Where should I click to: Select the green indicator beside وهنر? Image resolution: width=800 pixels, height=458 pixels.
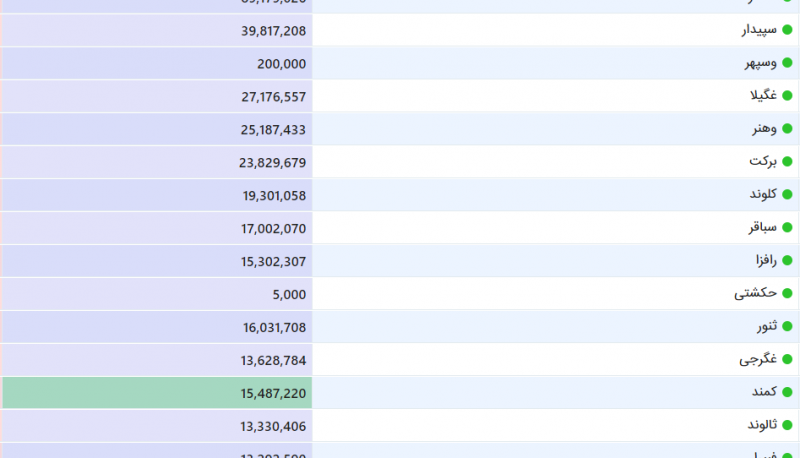(787, 129)
